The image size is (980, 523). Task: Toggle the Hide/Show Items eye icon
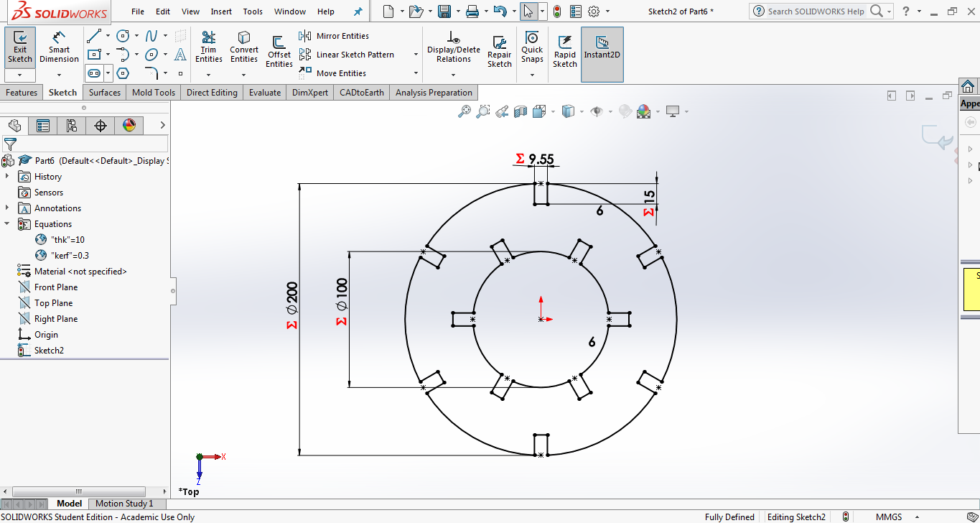click(x=596, y=111)
